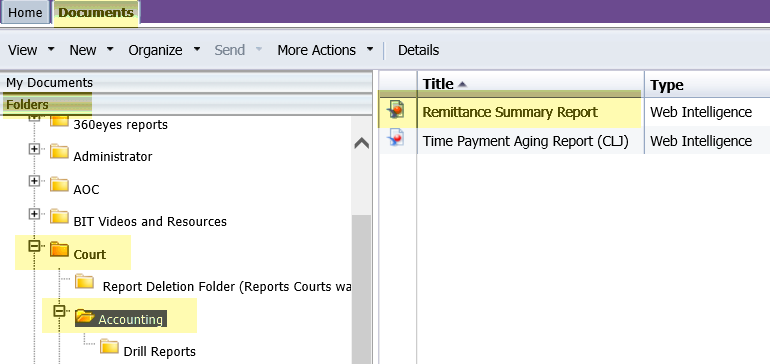Switch to the Documents tab
770x364 pixels.
[x=96, y=13]
